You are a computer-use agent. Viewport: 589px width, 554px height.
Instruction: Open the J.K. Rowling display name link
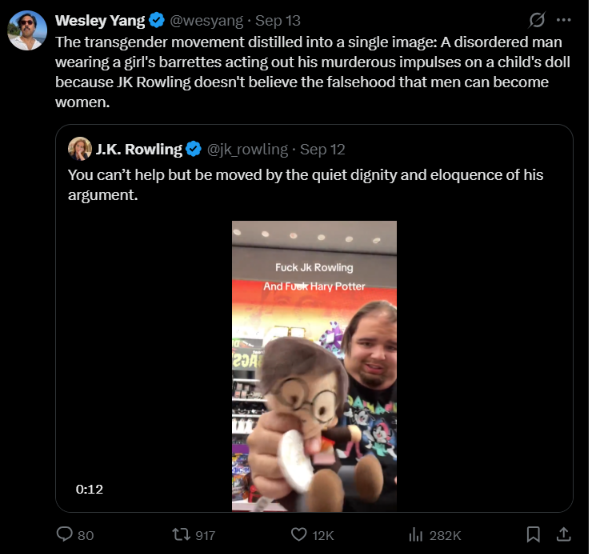[x=139, y=149]
